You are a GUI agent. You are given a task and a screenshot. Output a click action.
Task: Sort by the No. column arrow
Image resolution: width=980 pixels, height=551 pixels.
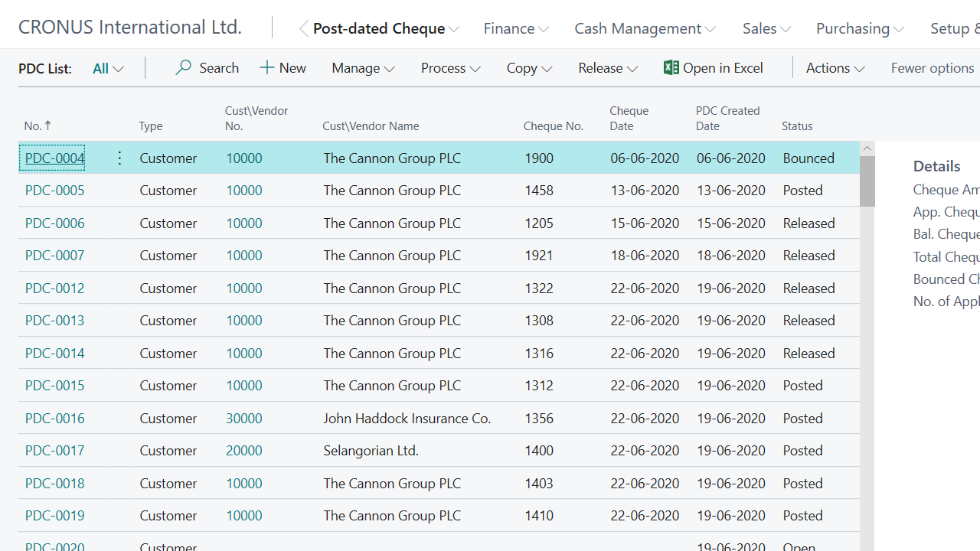click(x=48, y=126)
